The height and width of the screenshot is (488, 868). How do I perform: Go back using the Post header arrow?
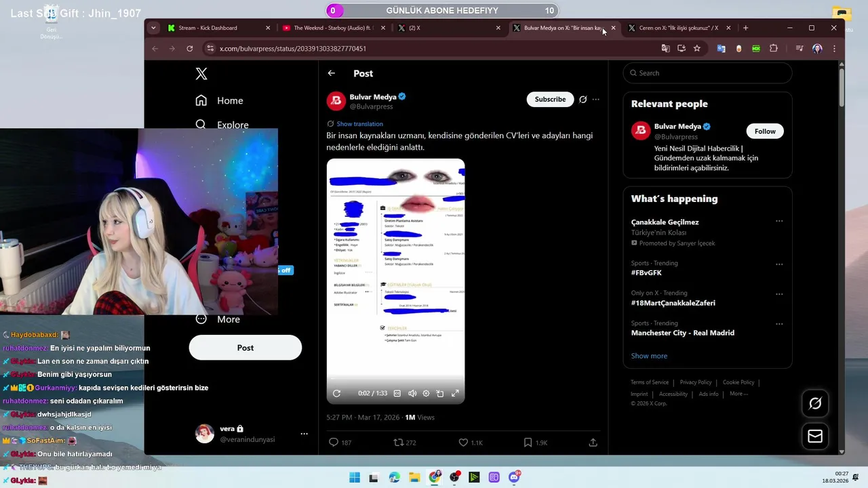(331, 73)
